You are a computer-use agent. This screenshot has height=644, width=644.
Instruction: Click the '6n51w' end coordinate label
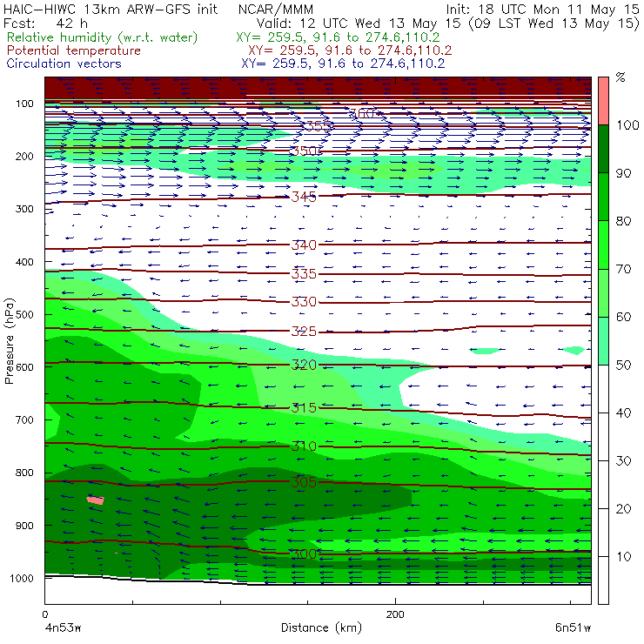coord(574,628)
